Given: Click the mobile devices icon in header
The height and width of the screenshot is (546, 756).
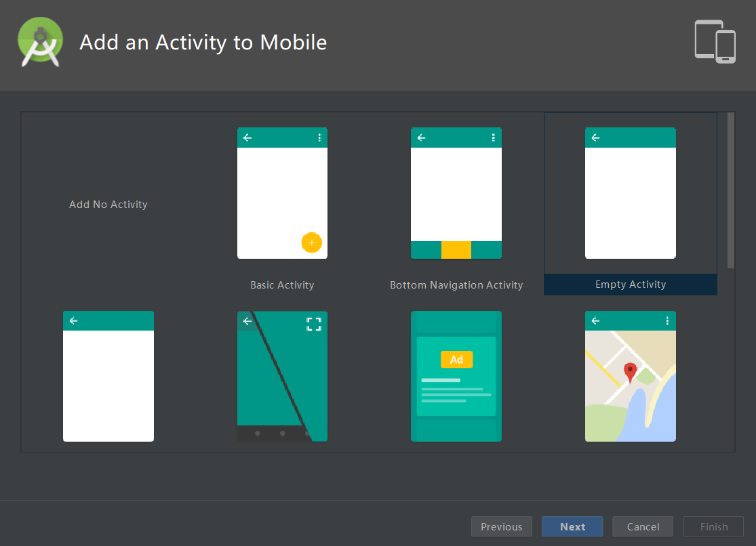Looking at the screenshot, I should [x=715, y=41].
